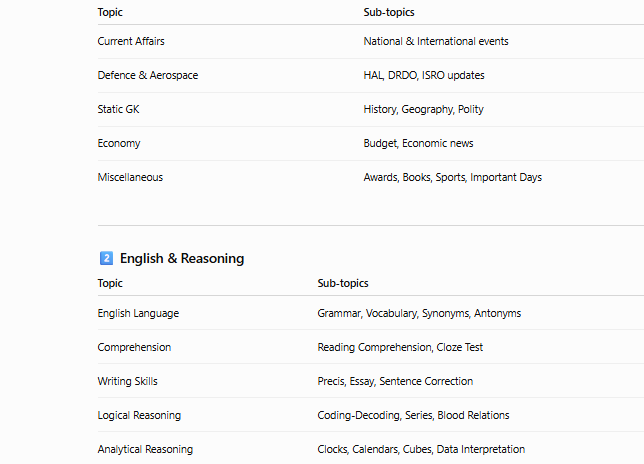The width and height of the screenshot is (644, 464).
Task: Click the Miscellaneous topic entry
Action: point(130,177)
